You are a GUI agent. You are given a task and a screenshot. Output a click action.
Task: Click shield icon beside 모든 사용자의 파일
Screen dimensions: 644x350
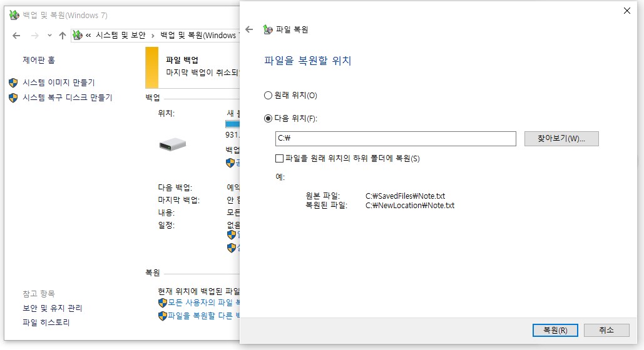point(163,303)
